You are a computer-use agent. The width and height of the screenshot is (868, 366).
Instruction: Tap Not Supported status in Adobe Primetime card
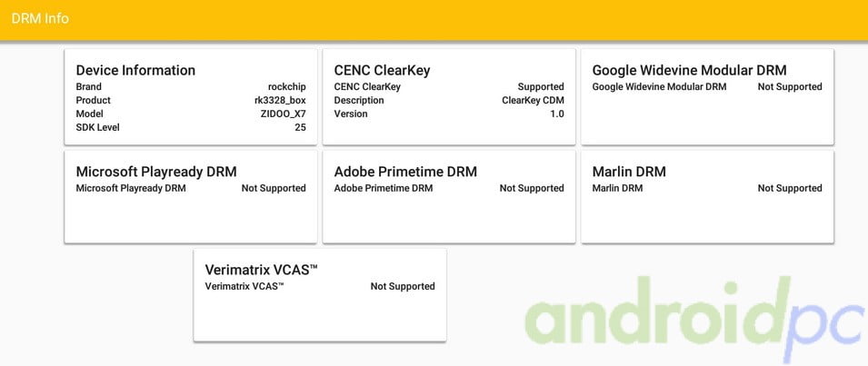tap(531, 189)
